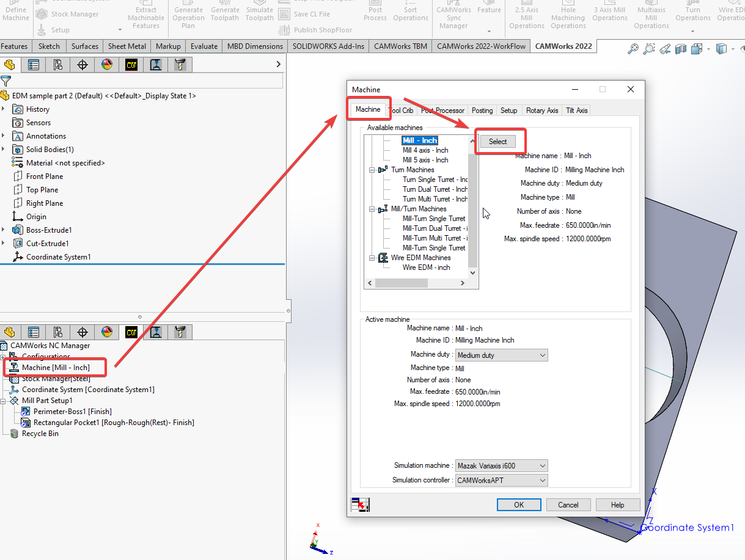Open the CAMWorks 2022-WorkFlow ribbon tab
Image resolution: width=745 pixels, height=560 pixels.
pos(482,46)
